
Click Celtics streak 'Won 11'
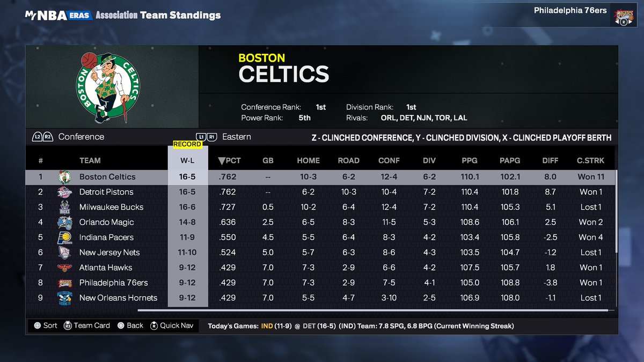coord(590,177)
